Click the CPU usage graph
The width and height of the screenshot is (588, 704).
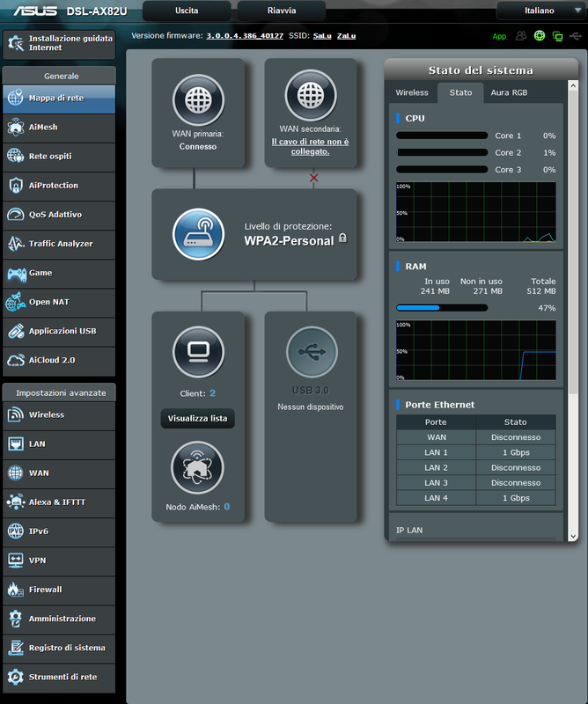click(476, 212)
